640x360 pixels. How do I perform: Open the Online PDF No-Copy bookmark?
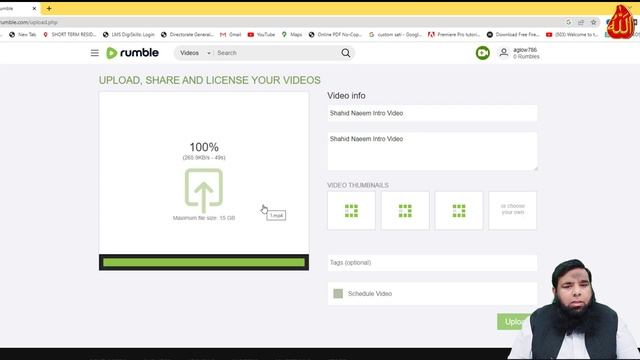click(336, 35)
